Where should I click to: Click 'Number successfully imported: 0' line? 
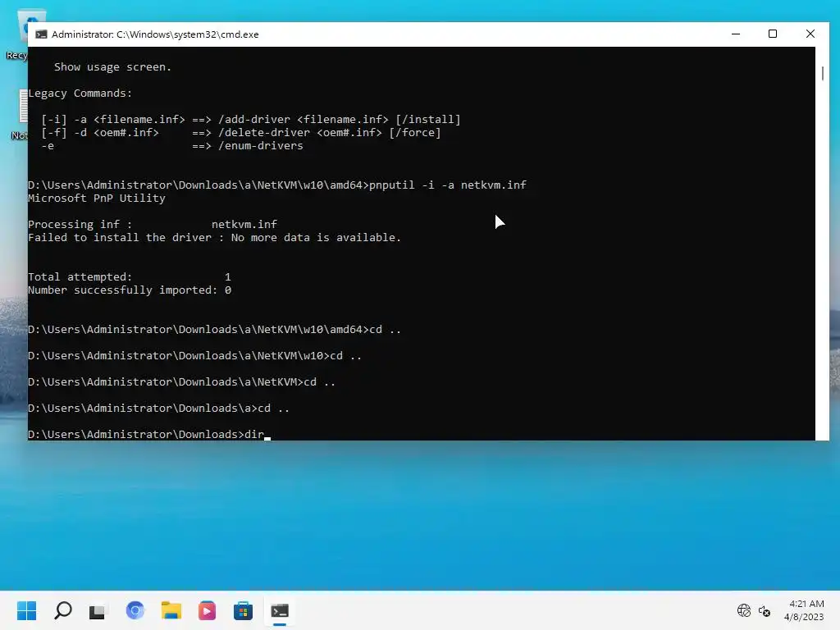130,290
